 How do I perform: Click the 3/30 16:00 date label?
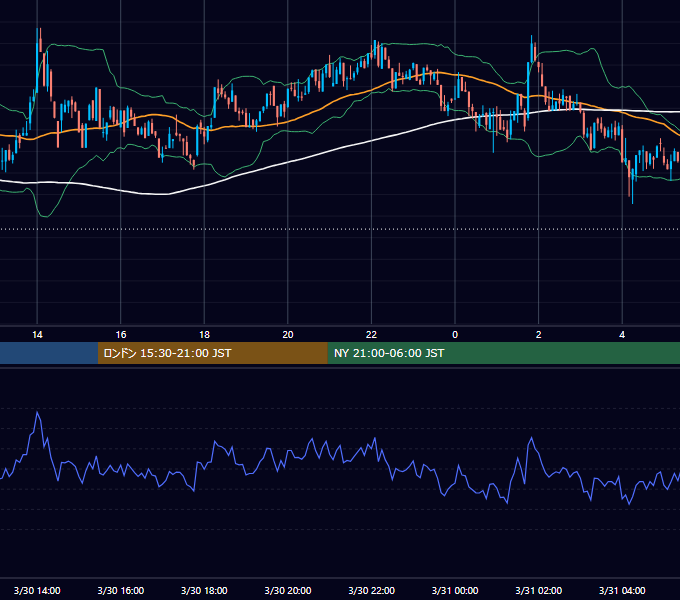pyautogui.click(x=121, y=590)
